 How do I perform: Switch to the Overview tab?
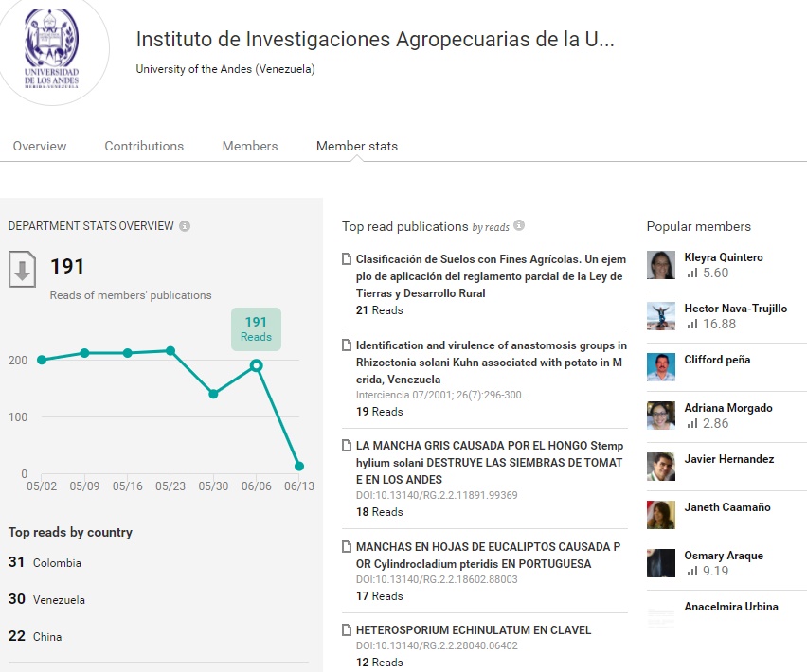point(40,146)
